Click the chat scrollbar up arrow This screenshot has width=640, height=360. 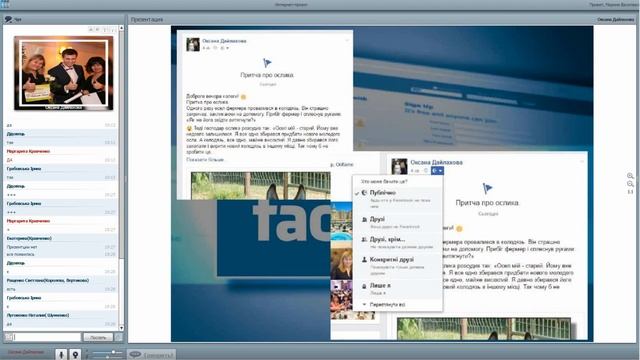121,28
